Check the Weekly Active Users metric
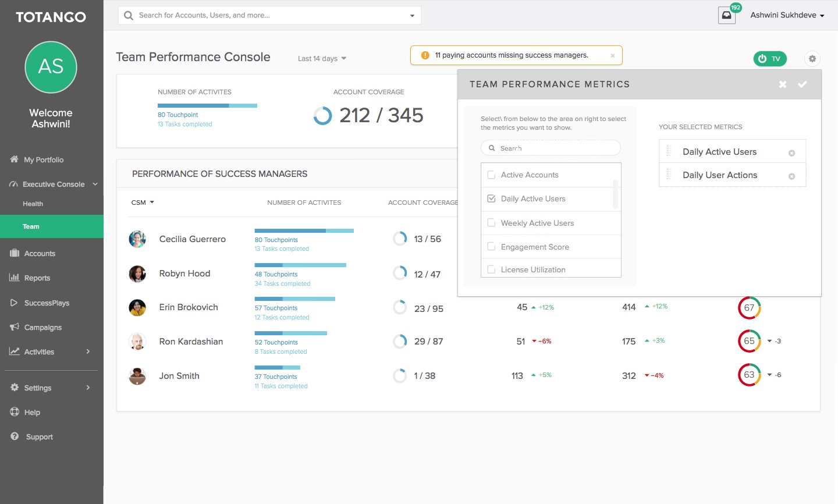This screenshot has width=838, height=504. (x=491, y=222)
